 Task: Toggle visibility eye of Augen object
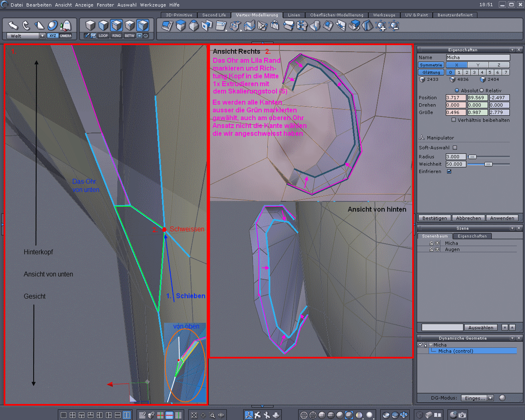(437, 249)
